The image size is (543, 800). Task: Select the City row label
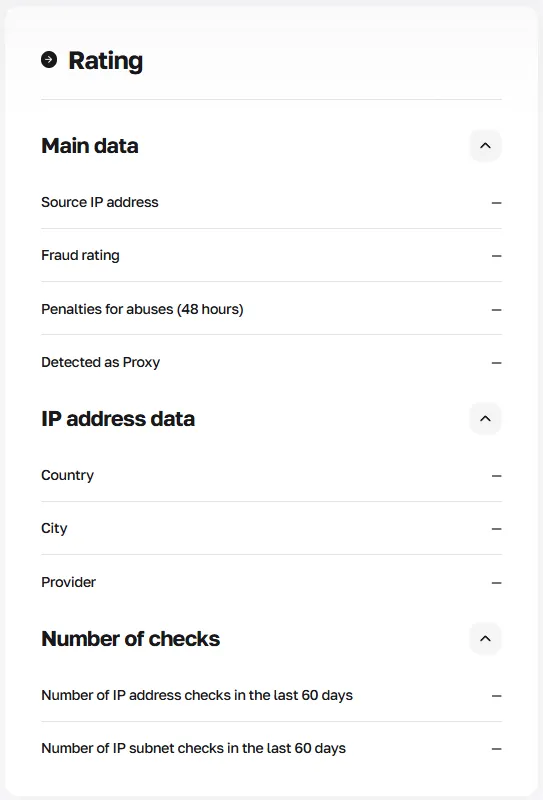(x=54, y=528)
